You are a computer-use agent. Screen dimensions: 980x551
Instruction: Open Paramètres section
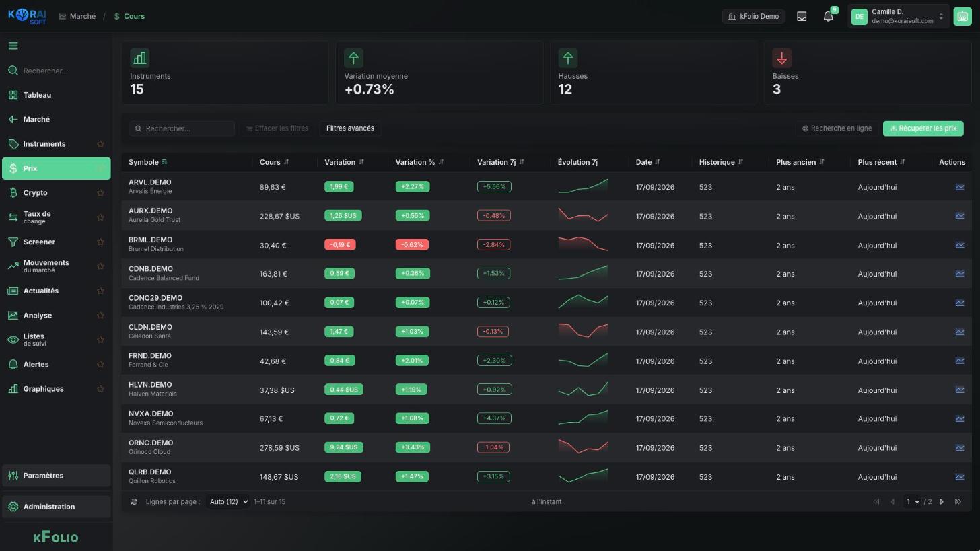(56, 476)
